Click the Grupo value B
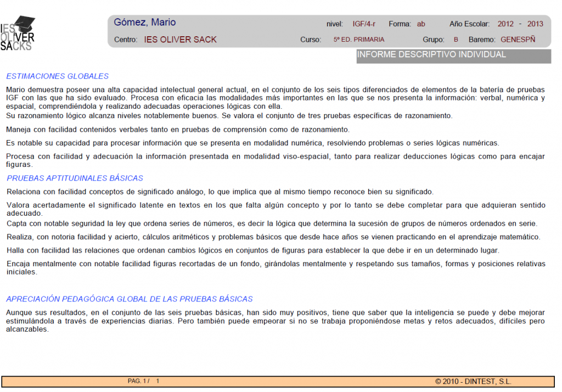 (456, 40)
